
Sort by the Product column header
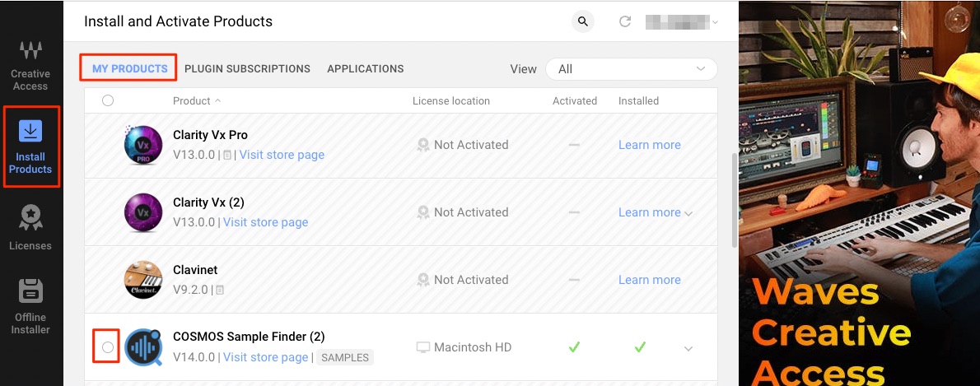(x=196, y=100)
